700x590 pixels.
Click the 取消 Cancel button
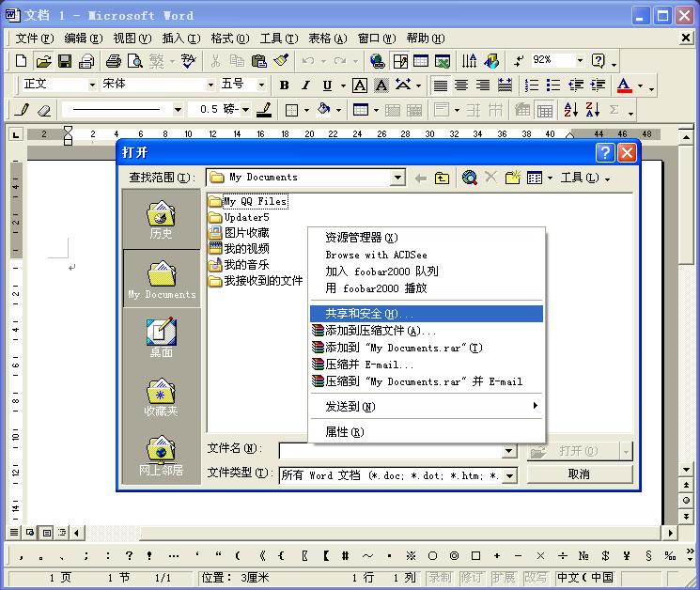(580, 474)
